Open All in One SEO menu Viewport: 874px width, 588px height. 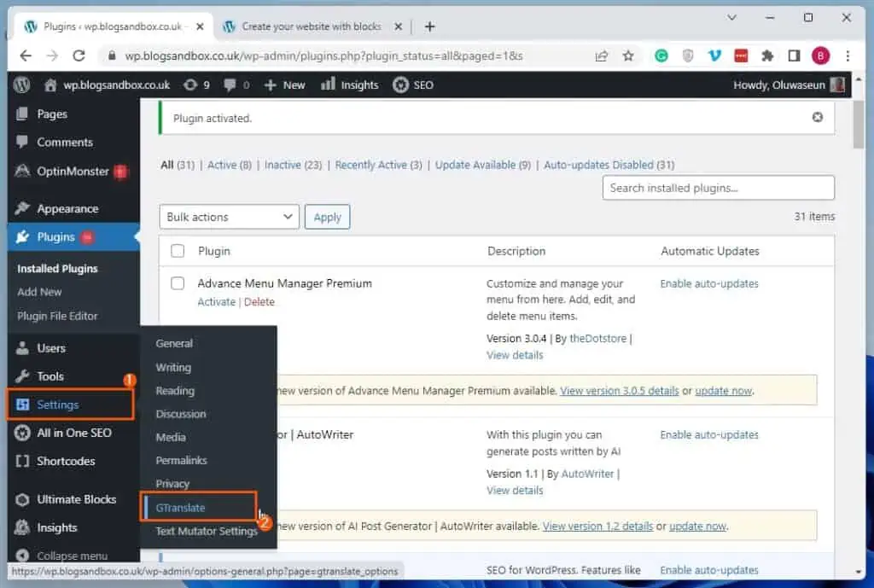point(73,433)
